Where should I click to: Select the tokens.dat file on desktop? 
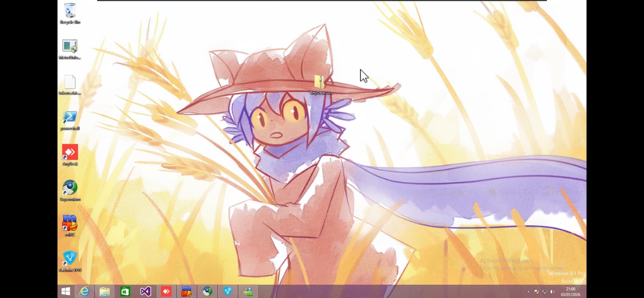pyautogui.click(x=70, y=83)
